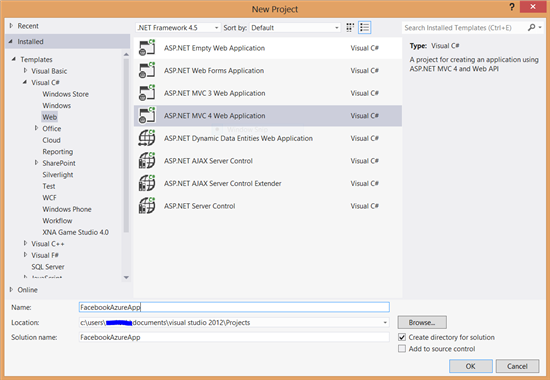Click the template tree scrollbar up arrow
The width and height of the screenshot is (550, 380).
pos(126,54)
